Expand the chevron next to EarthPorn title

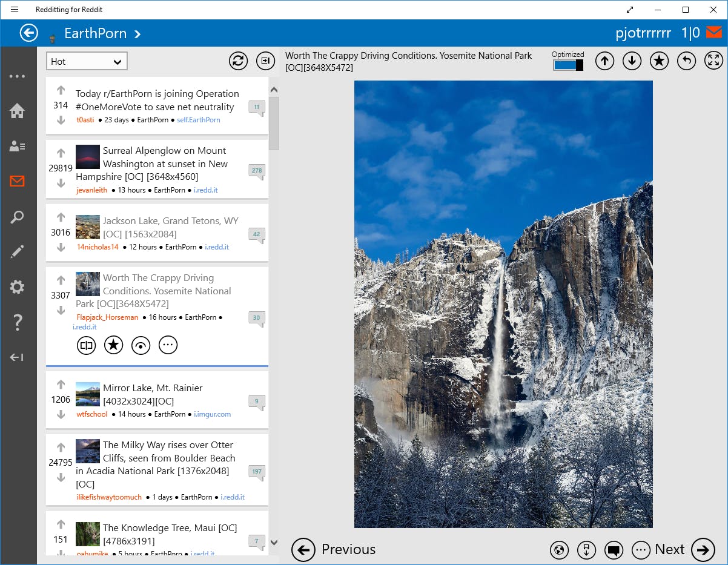pyautogui.click(x=137, y=34)
